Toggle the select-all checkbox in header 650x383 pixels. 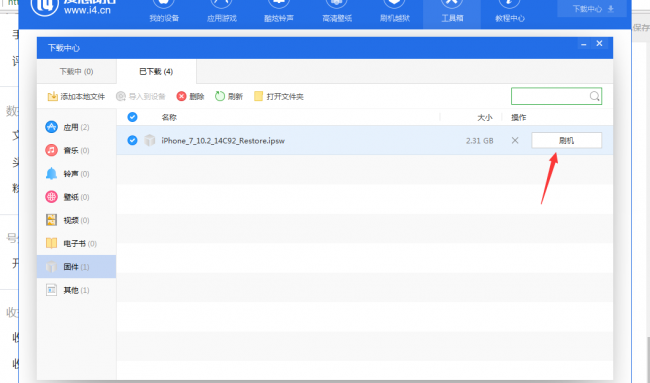(132, 117)
